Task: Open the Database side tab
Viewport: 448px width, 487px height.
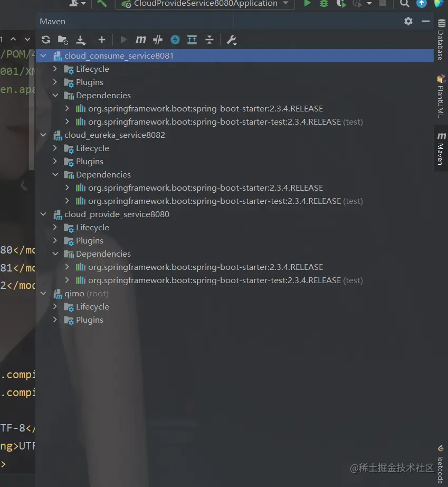Action: tap(441, 40)
